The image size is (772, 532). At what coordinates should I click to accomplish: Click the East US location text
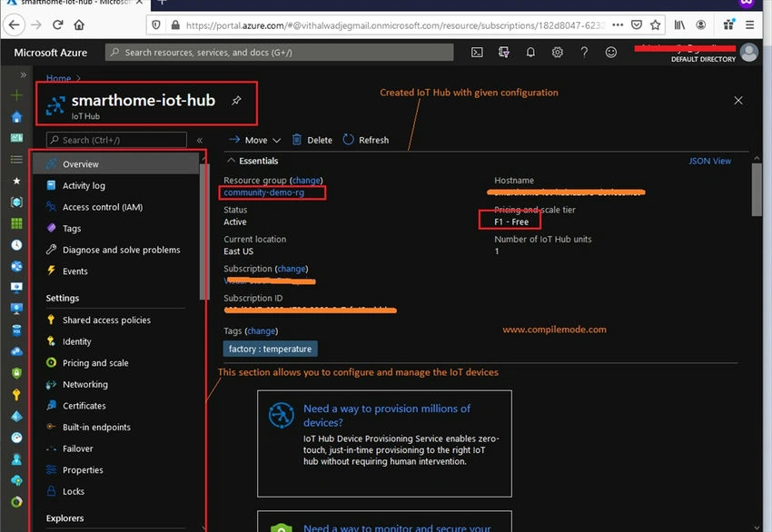(x=238, y=251)
